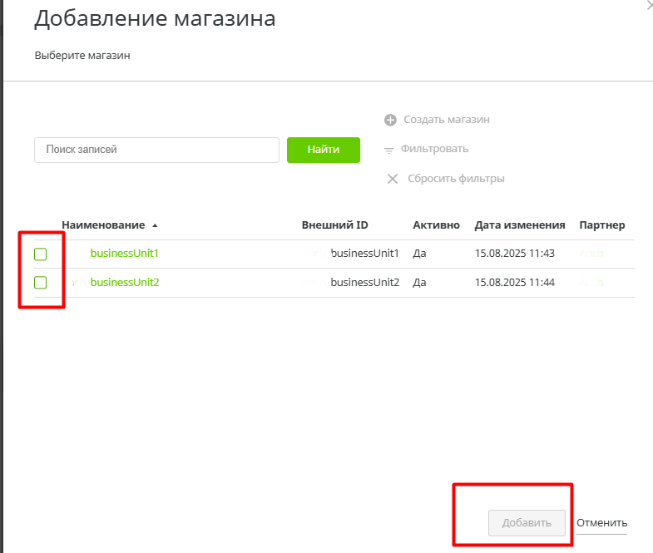Check the businessUnit2 row checkbox
653x553 pixels.
pyautogui.click(x=41, y=283)
